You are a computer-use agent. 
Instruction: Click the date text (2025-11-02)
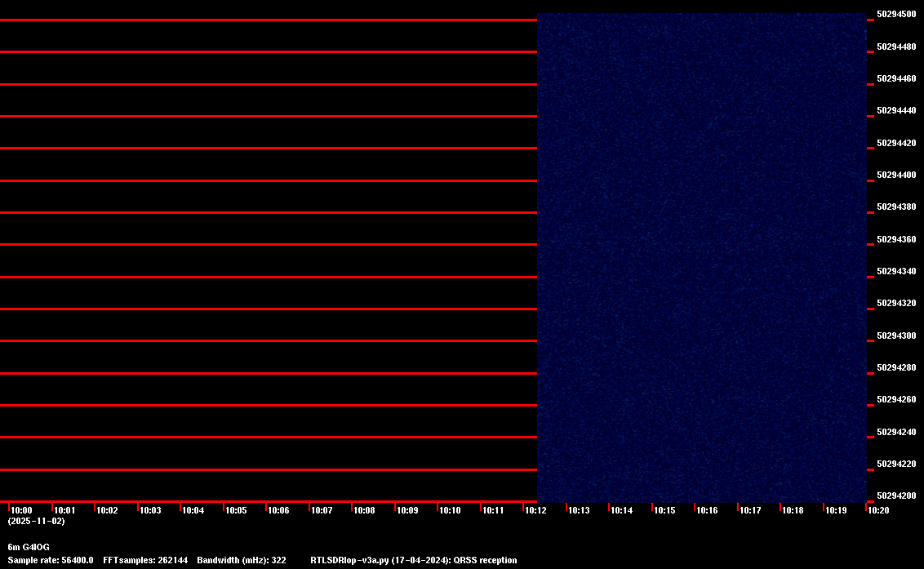(36, 521)
